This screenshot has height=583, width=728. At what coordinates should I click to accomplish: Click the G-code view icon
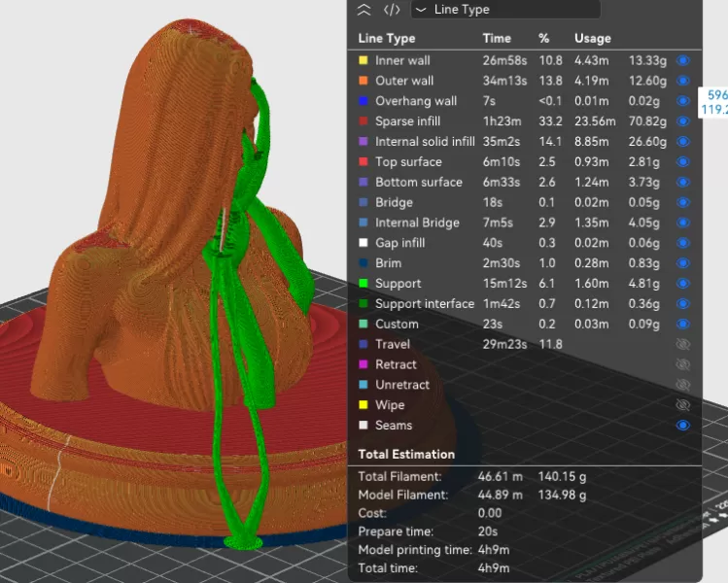click(x=392, y=10)
